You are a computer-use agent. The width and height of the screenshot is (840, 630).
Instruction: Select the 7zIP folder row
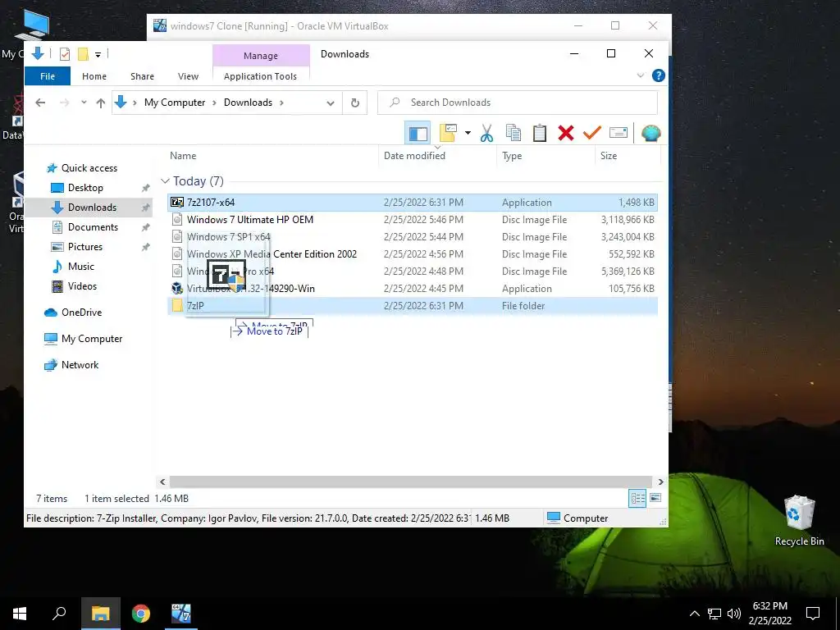click(412, 306)
